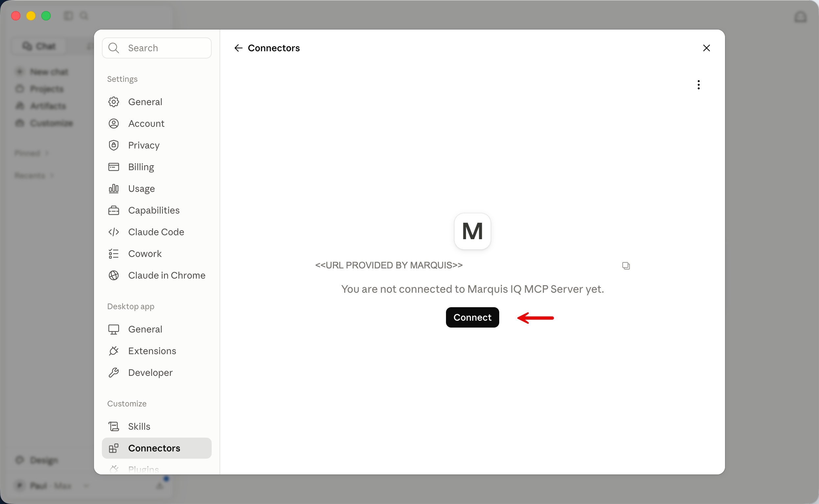Open Claude Code settings
The image size is (819, 504).
point(157,232)
